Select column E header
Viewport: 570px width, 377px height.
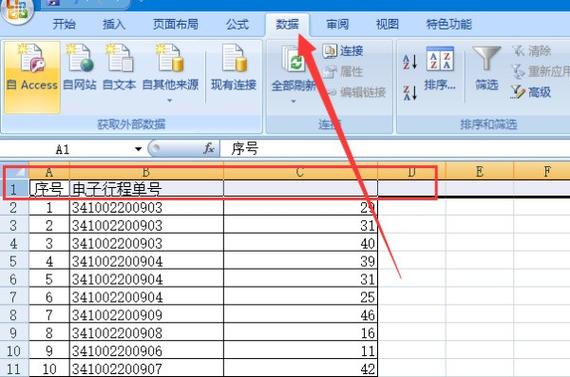[479, 172]
